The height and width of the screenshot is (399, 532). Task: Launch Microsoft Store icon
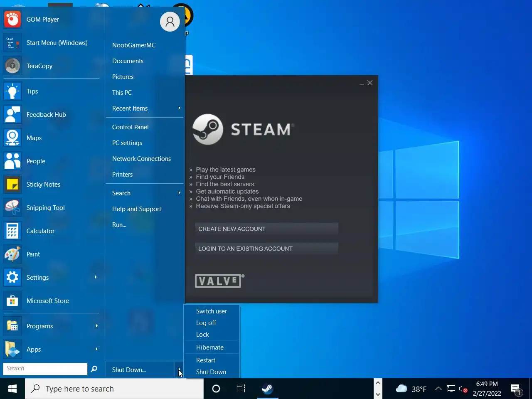click(x=12, y=300)
